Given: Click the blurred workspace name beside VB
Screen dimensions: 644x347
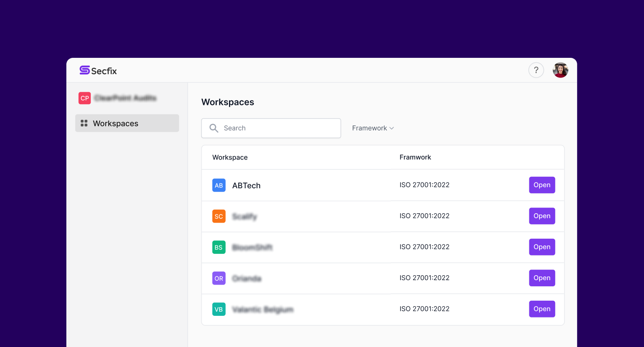Looking at the screenshot, I should pyautogui.click(x=263, y=309).
